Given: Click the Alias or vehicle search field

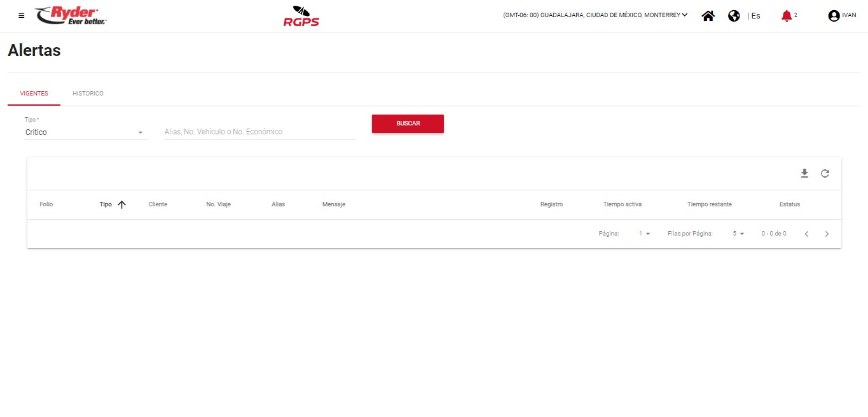Looking at the screenshot, I should (x=259, y=132).
